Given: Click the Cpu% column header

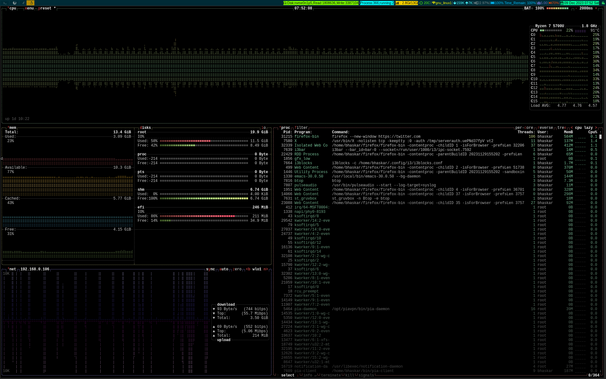Looking at the screenshot, I should point(592,132).
